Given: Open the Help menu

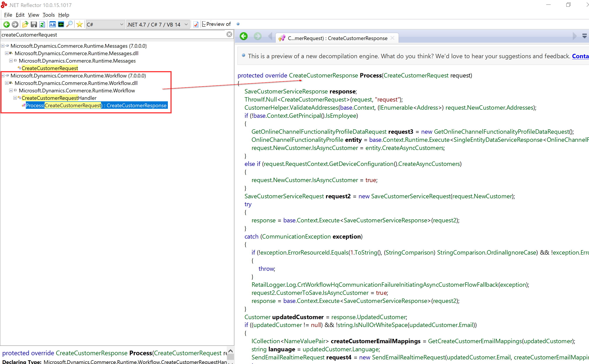Looking at the screenshot, I should coord(64,15).
